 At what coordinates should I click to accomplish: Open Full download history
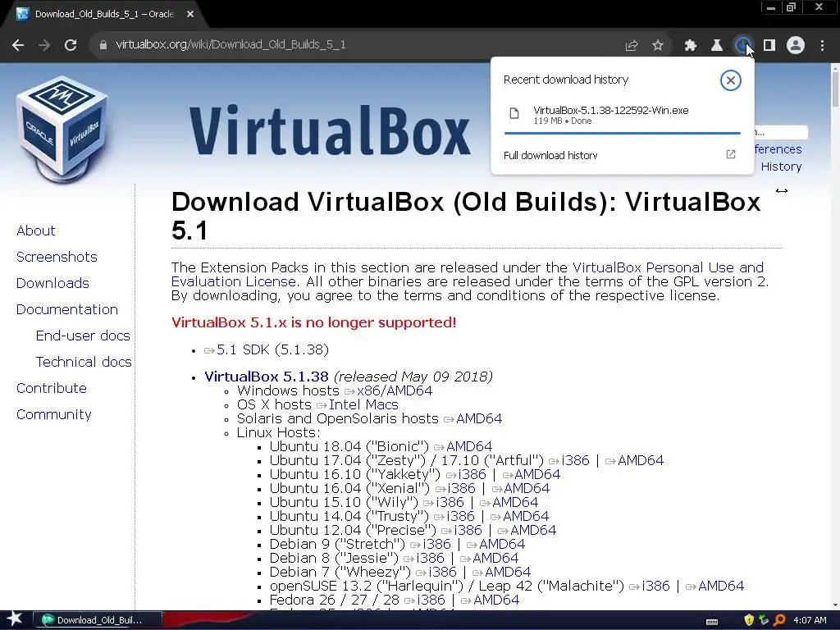[550, 155]
